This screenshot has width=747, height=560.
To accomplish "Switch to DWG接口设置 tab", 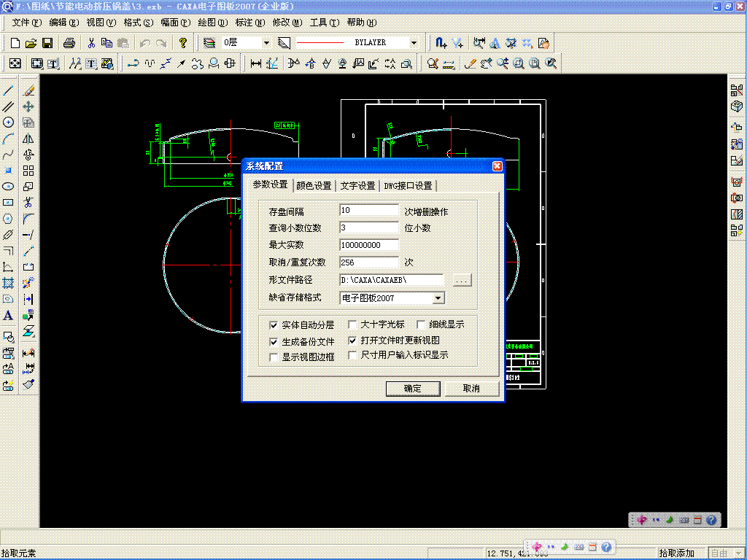I will pyautogui.click(x=409, y=186).
